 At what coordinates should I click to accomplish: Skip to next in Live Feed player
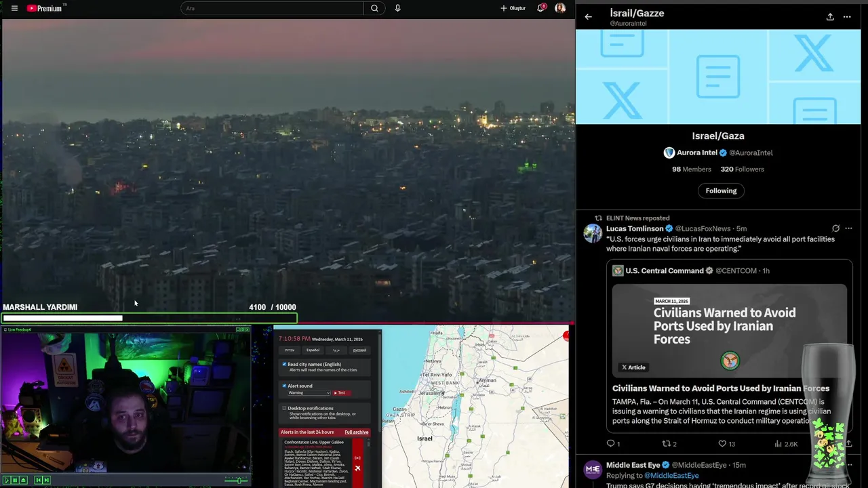[x=47, y=480]
